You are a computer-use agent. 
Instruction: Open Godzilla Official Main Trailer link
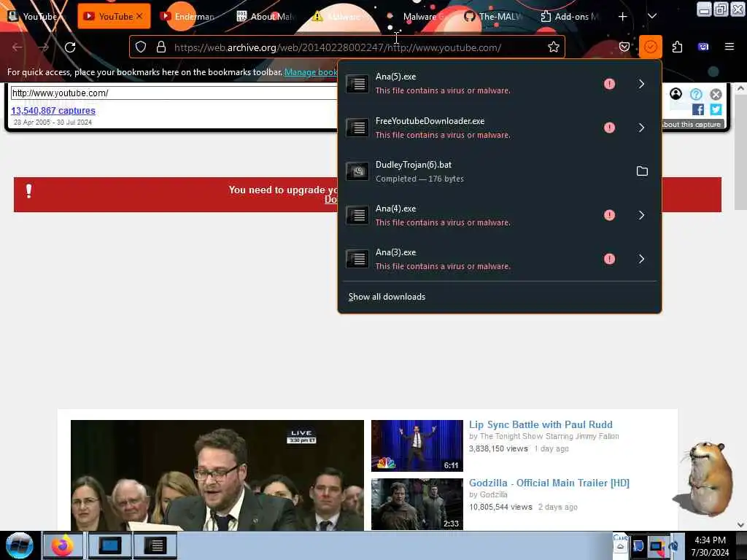tap(549, 483)
